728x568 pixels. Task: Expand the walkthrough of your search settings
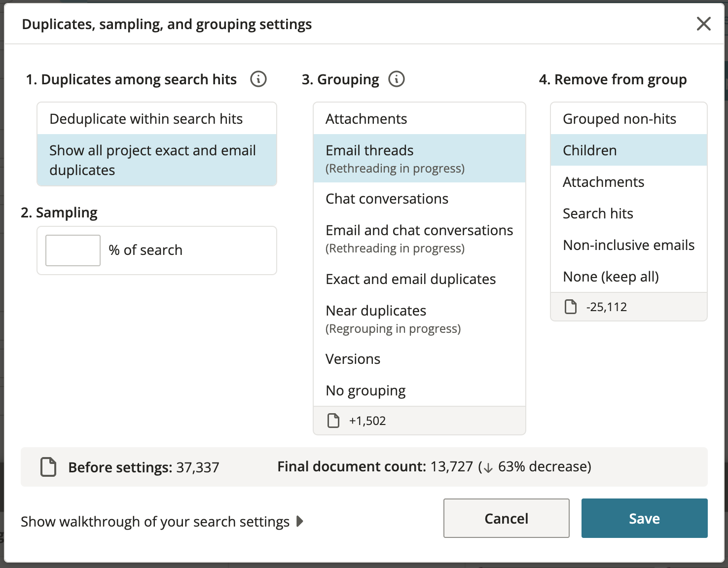tap(154, 522)
